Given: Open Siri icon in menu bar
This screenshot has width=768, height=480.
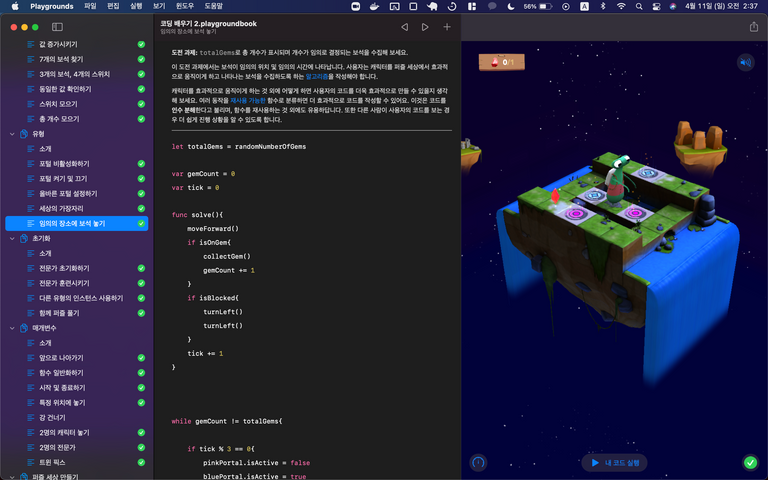Looking at the screenshot, I should pyautogui.click(x=673, y=6).
